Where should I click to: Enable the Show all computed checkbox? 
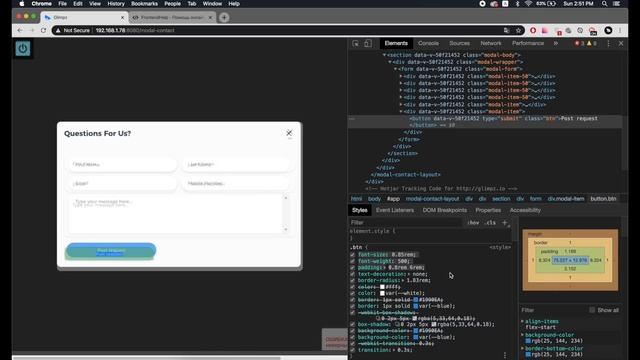point(592,310)
